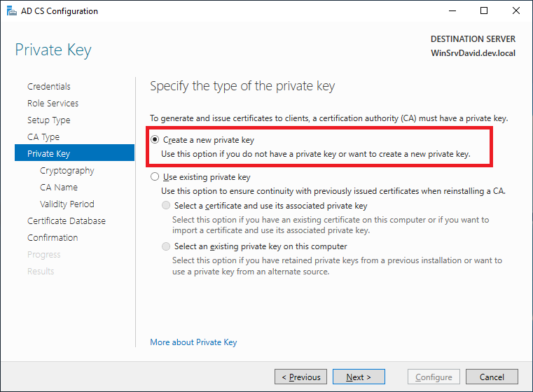Open the Certificate Database step
Viewport: 533px width, 392px height.
click(x=67, y=221)
